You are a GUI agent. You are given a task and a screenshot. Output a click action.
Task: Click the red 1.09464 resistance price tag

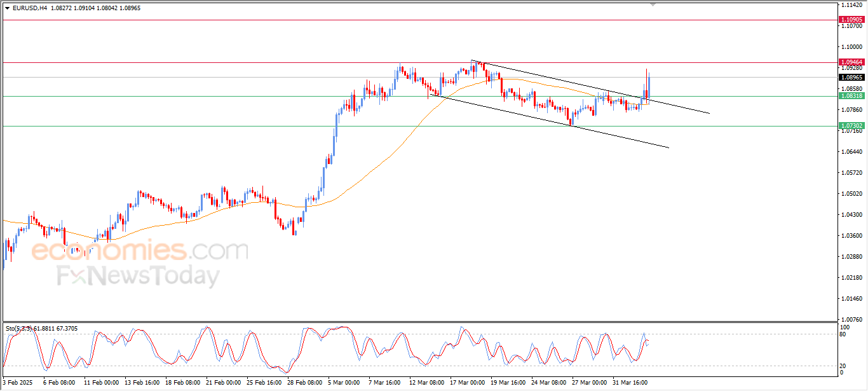point(851,62)
